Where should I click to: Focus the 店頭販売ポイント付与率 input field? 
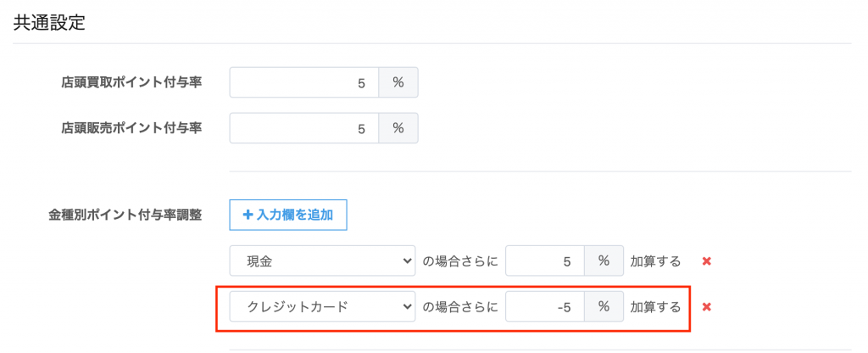304,129
